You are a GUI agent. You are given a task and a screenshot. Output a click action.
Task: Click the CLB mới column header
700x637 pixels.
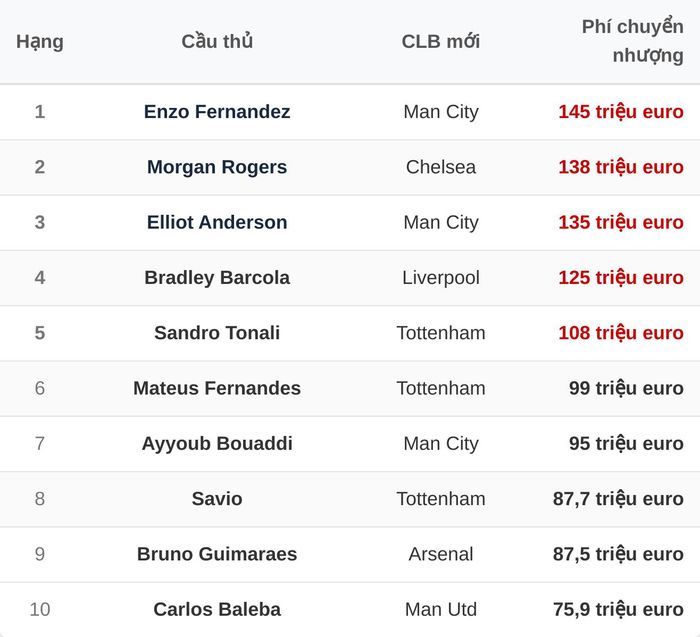pos(441,41)
